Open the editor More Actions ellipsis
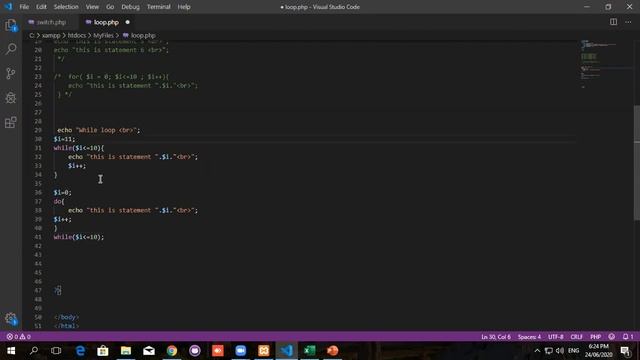Viewport: 640px width, 360px height. (628, 22)
